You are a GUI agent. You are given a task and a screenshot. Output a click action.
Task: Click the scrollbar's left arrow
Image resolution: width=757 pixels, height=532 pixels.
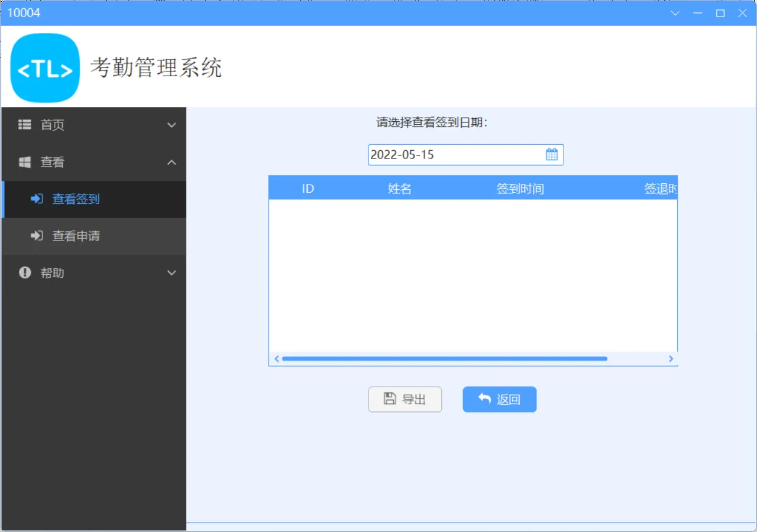[x=276, y=359]
